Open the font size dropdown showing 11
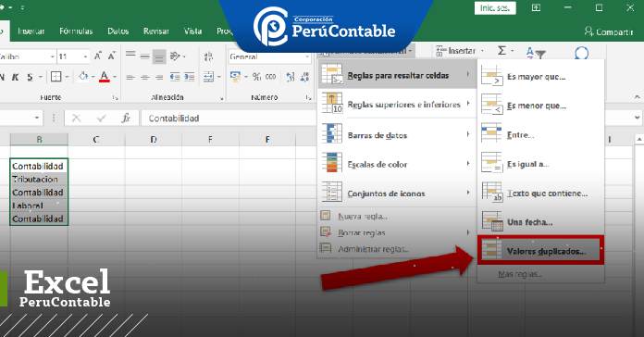This screenshot has width=644, height=337. click(85, 56)
